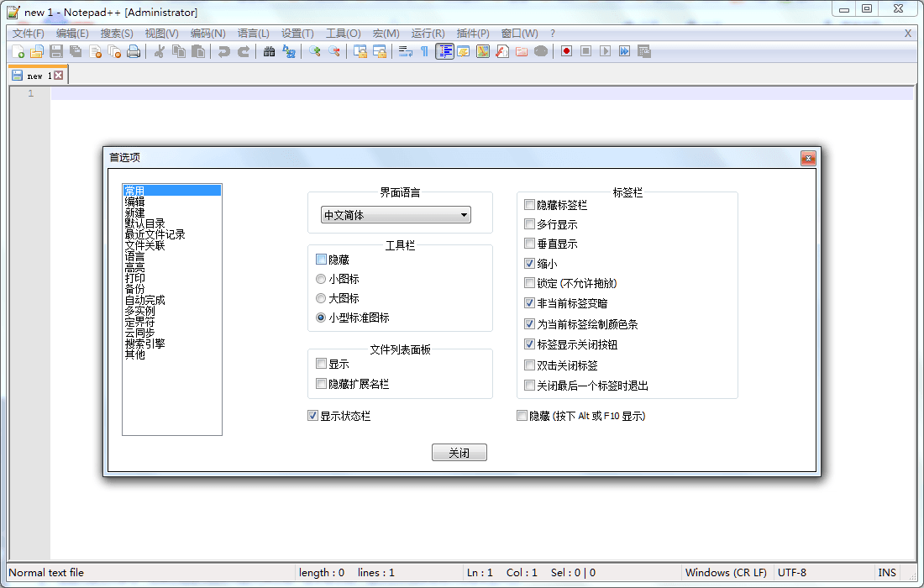This screenshot has width=924, height=588.
Task: Toggle synchronized vertical scrolling icon
Action: (x=360, y=52)
